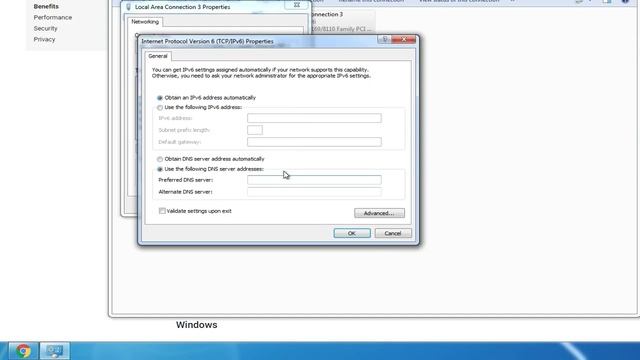This screenshot has width=640, height=360.
Task: Click the IPv6 address field
Action: tap(314, 118)
